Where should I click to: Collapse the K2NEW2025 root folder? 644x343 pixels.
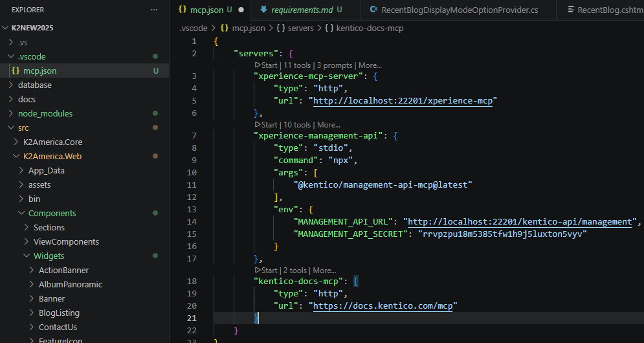(5, 28)
